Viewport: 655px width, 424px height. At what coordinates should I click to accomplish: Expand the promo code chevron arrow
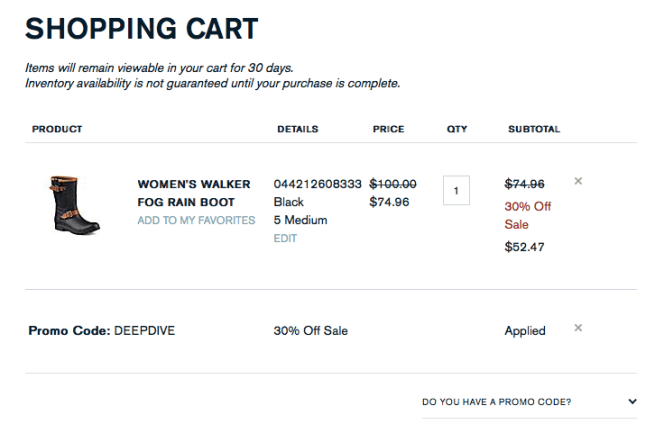tap(632, 401)
